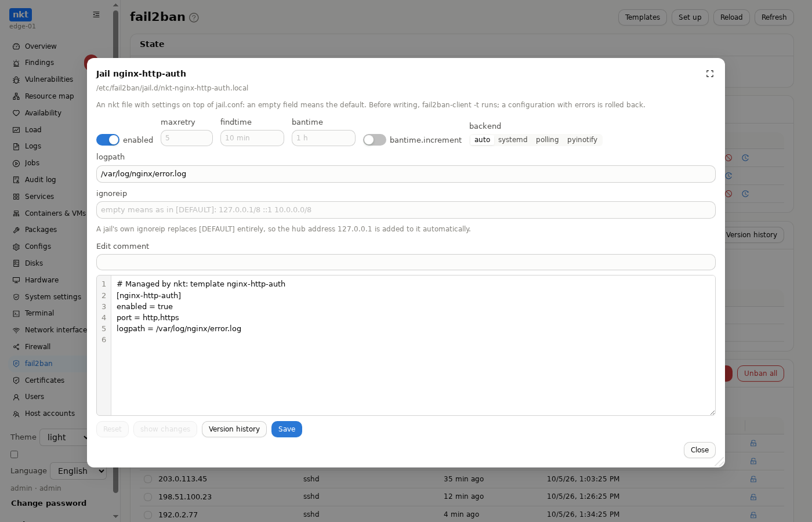Toggle the jail enabled switch
This screenshot has height=522, width=812.
click(x=108, y=140)
